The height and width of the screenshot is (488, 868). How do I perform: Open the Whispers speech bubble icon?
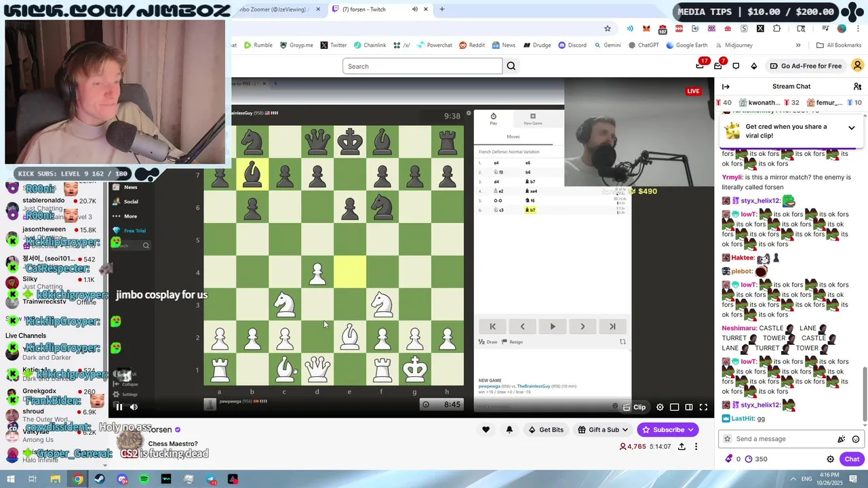point(736,66)
